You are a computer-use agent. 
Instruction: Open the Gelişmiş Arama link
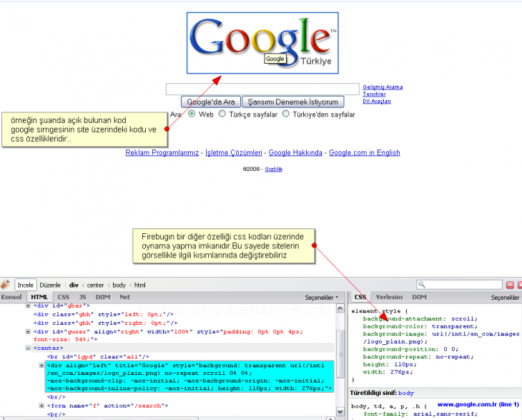[383, 87]
